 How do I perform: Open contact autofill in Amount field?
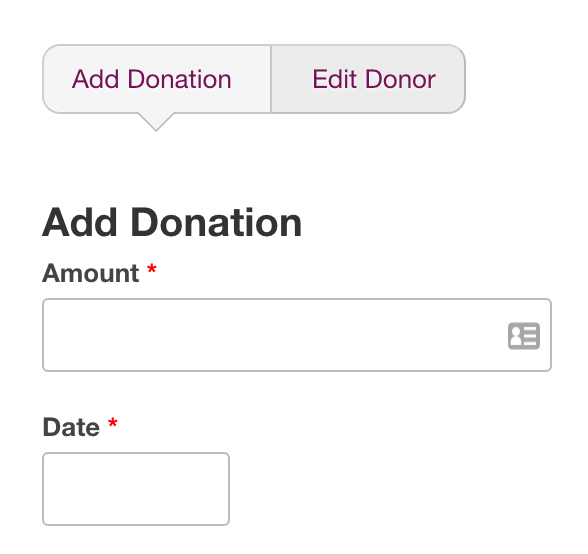[524, 336]
